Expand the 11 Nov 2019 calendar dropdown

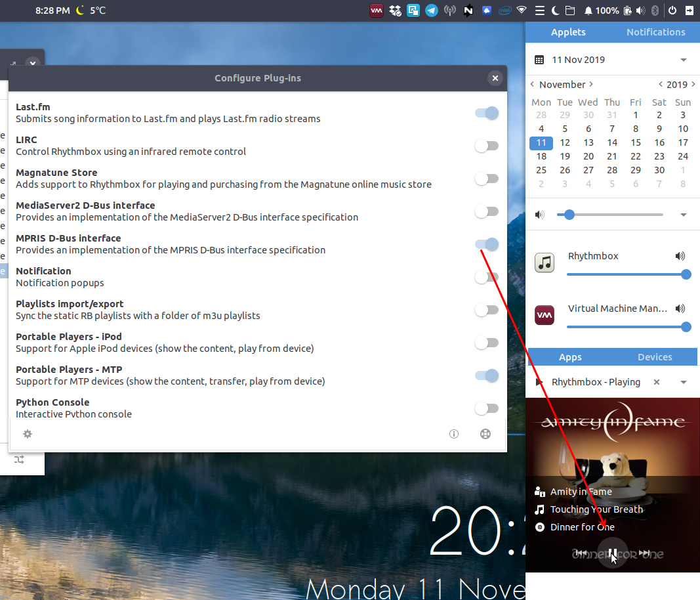click(x=684, y=60)
